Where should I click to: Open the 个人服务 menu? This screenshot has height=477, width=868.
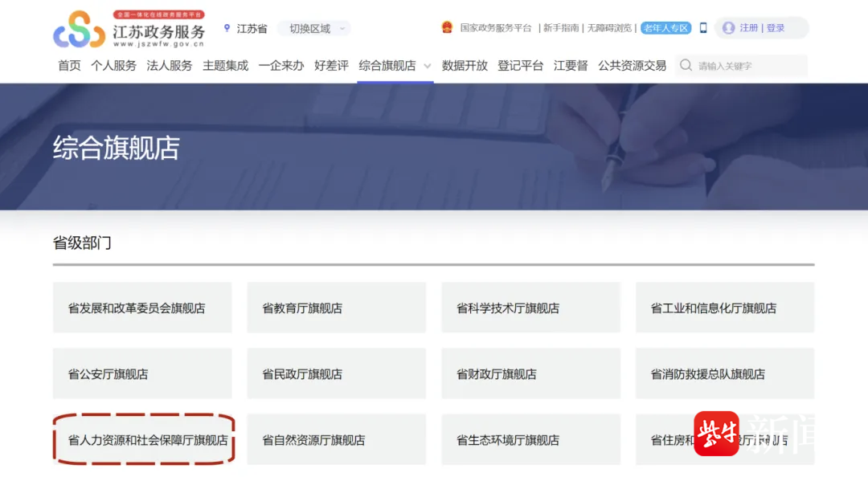113,66
